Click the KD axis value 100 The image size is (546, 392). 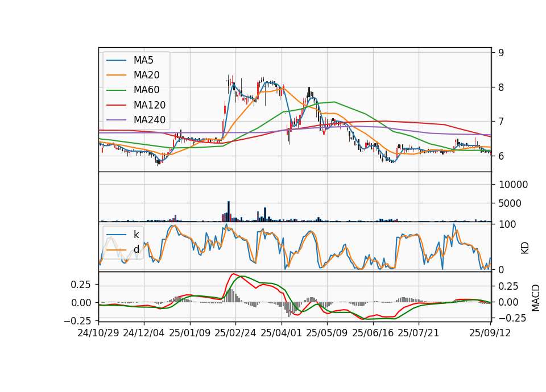pos(507,225)
